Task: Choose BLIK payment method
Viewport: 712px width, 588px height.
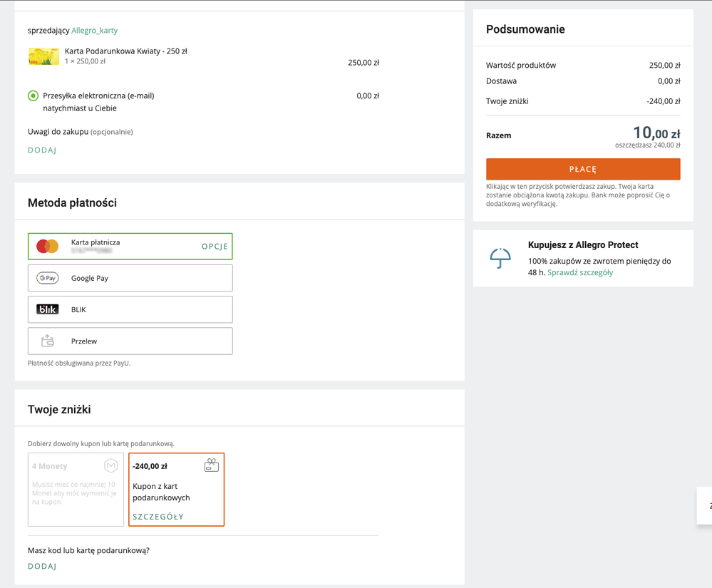Action: (x=130, y=309)
